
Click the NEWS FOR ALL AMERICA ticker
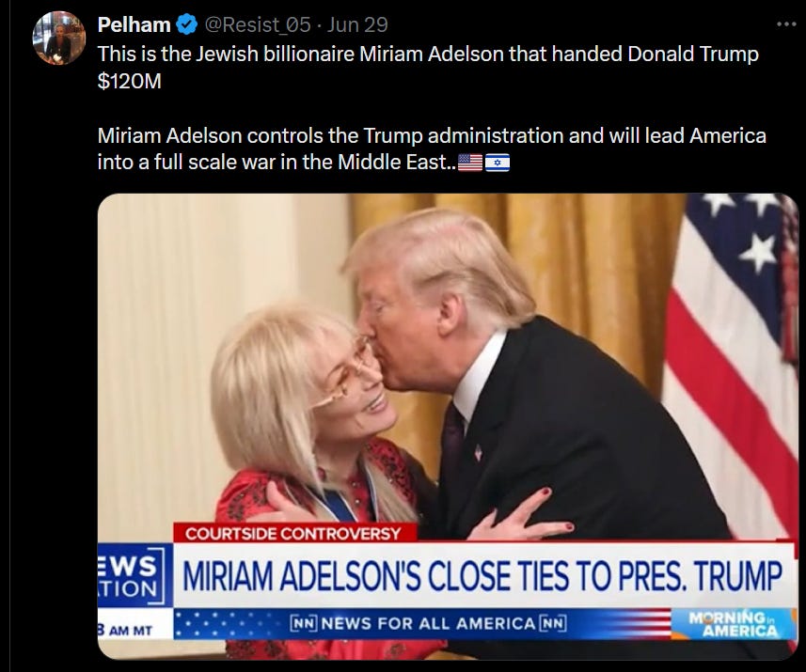[428, 623]
